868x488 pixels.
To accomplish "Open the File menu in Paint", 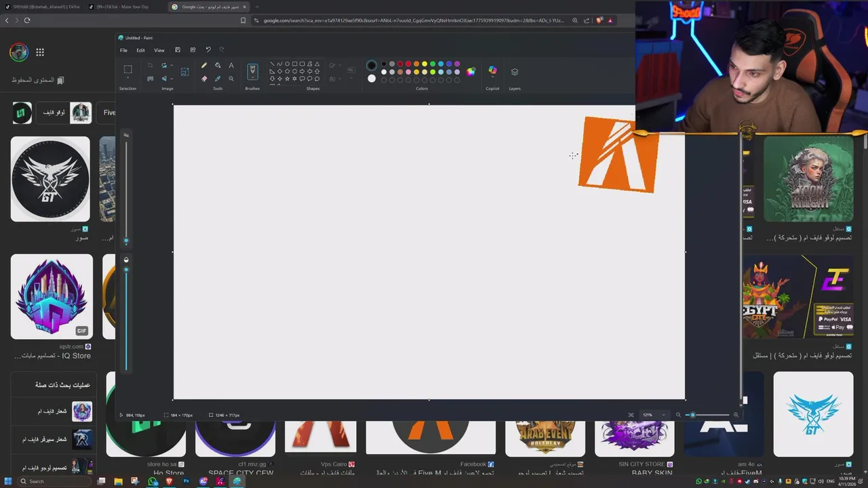I will tap(123, 50).
